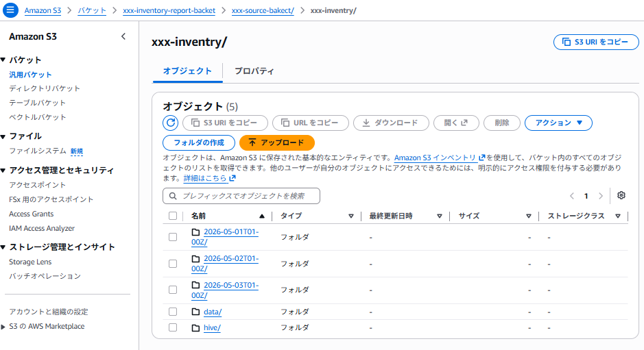Collapse the バケット section

click(x=3, y=60)
